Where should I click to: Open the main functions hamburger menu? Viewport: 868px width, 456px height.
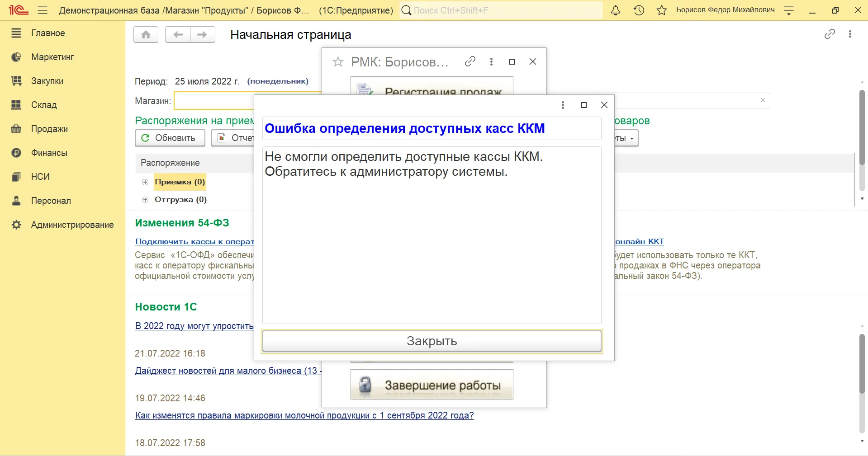[x=43, y=10]
